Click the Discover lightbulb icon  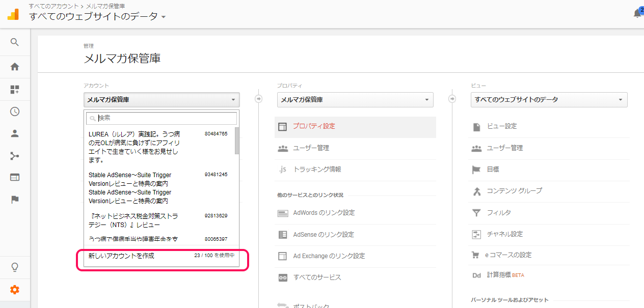pos(15,267)
